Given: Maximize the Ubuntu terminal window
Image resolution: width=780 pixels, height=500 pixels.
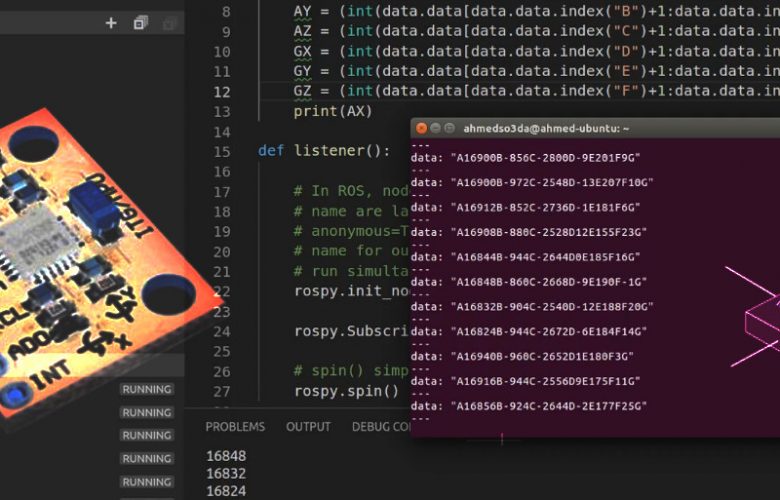Looking at the screenshot, I should pos(449,128).
